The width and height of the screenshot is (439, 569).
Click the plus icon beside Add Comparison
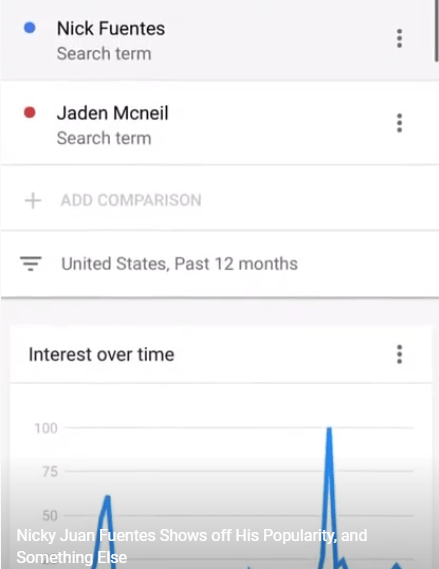pyautogui.click(x=33, y=201)
